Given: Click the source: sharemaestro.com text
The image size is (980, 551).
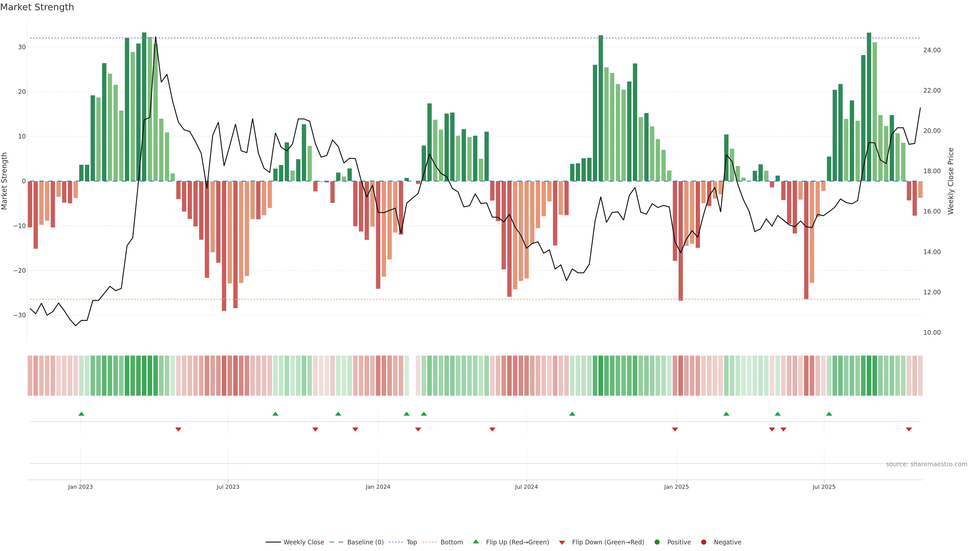Looking at the screenshot, I should (x=926, y=464).
